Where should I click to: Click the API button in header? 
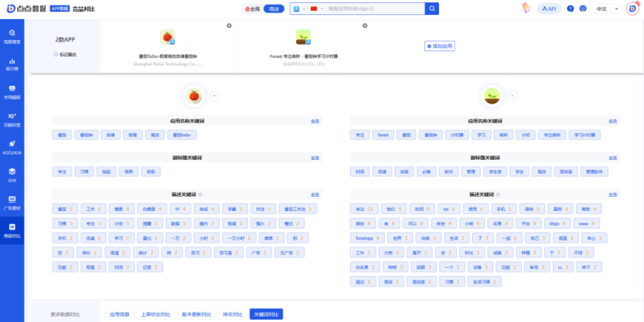(549, 9)
